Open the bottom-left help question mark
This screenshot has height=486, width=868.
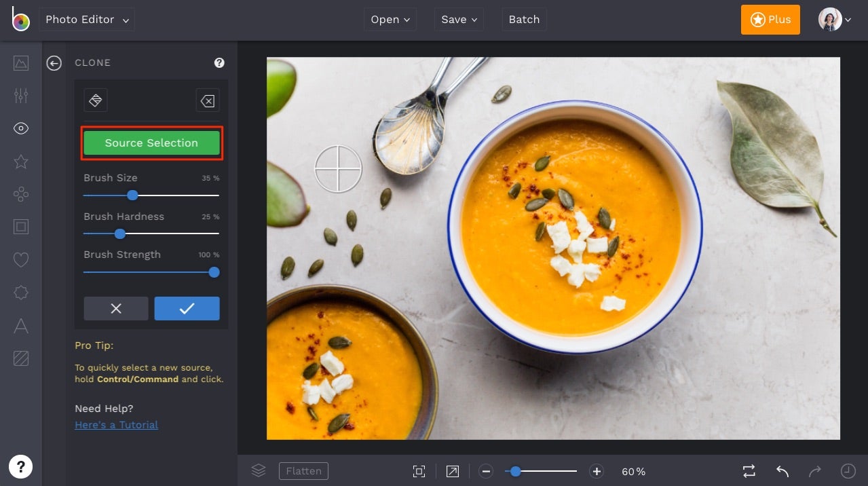pos(21,466)
